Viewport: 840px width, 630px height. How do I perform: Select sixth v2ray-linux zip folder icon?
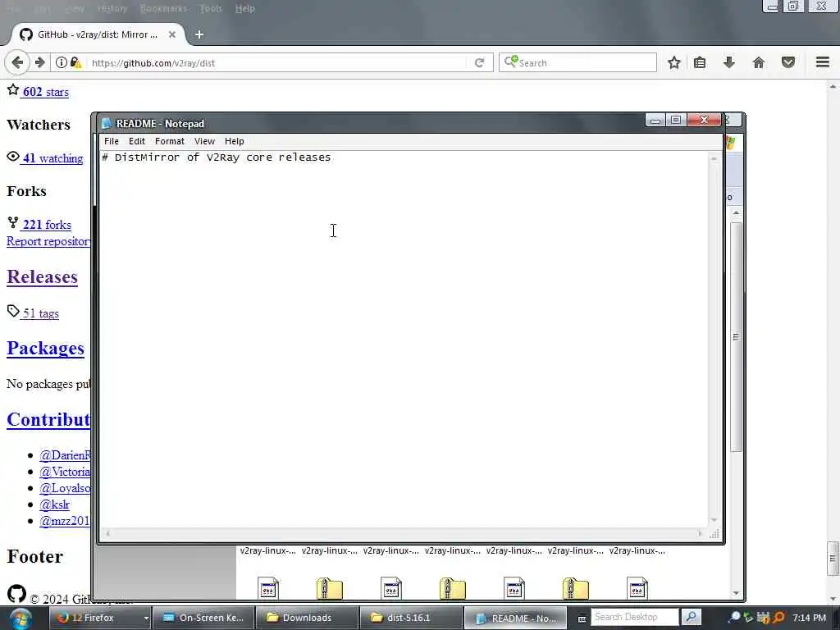[x=576, y=588]
